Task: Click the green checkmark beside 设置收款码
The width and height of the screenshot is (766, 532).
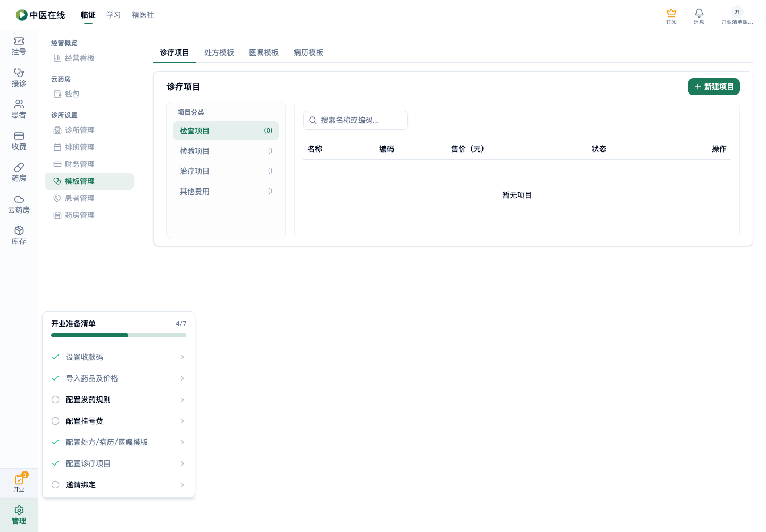Action: click(55, 357)
